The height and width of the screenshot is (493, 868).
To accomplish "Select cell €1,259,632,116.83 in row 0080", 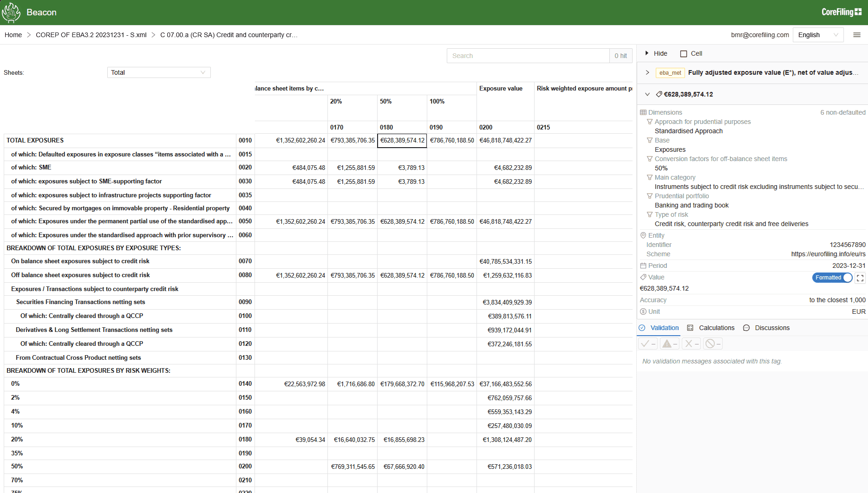I will pos(505,275).
